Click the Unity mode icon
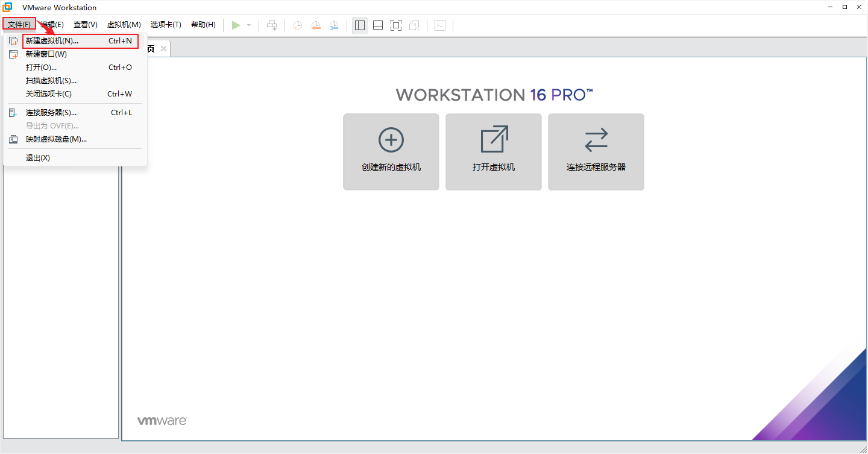Image resolution: width=868 pixels, height=454 pixels. [x=414, y=25]
